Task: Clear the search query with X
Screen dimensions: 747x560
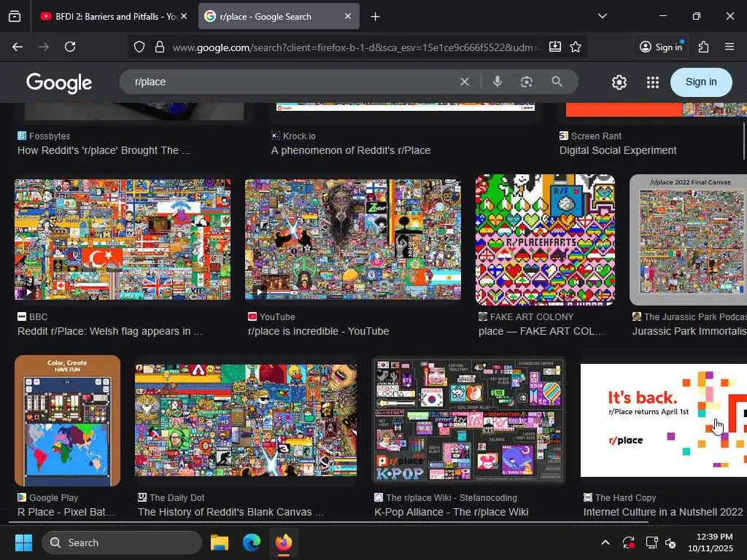Action: 465,82
